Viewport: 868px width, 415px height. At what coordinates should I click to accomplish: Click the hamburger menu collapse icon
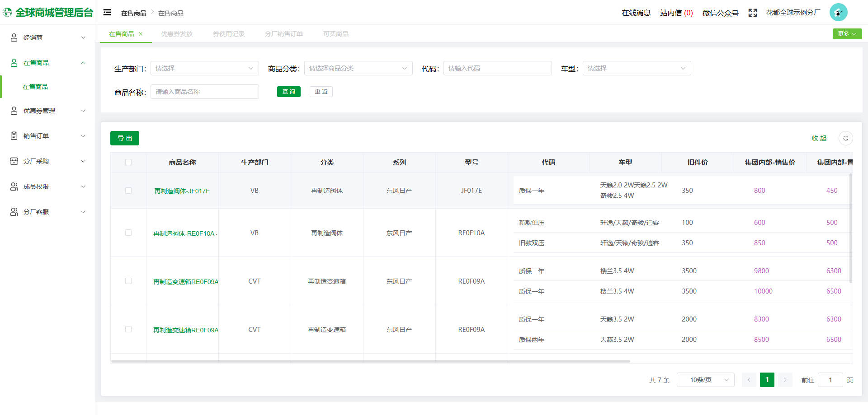[x=107, y=13]
